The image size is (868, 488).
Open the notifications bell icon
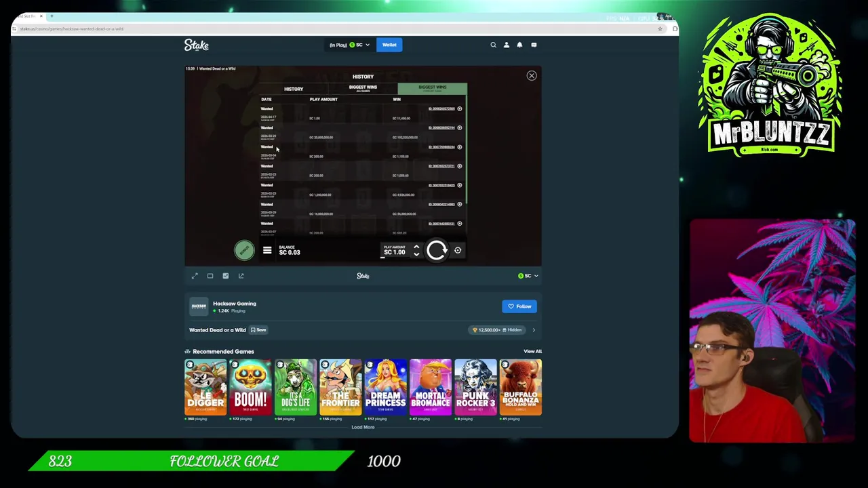[x=520, y=45]
